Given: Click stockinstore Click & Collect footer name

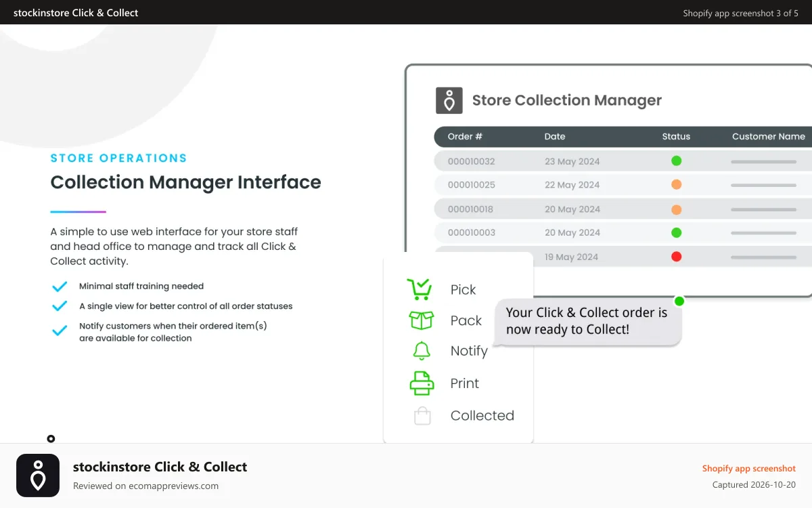Looking at the screenshot, I should point(160,467).
